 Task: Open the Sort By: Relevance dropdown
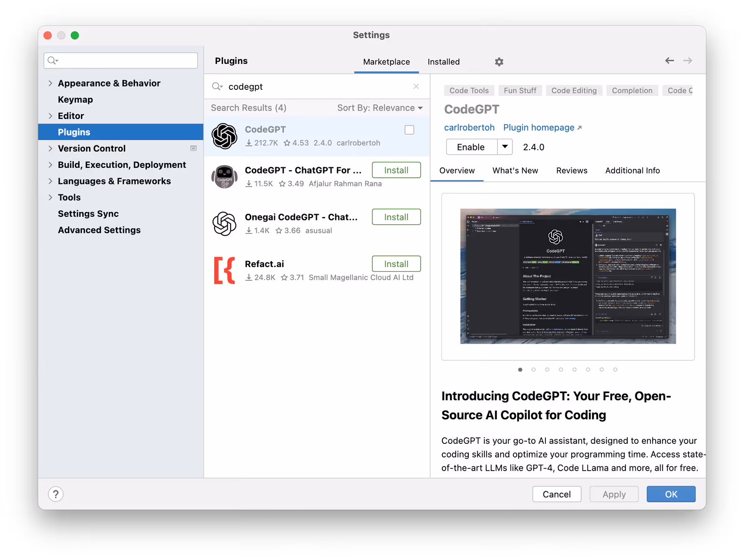point(380,108)
